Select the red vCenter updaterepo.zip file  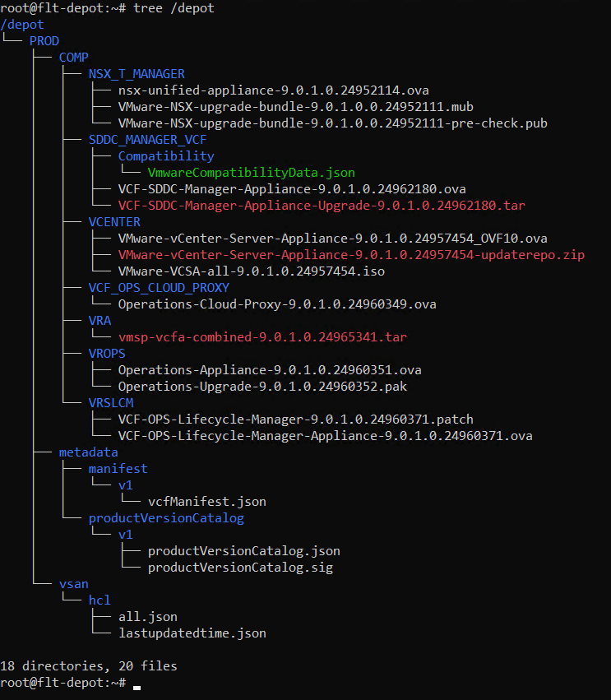(x=351, y=255)
